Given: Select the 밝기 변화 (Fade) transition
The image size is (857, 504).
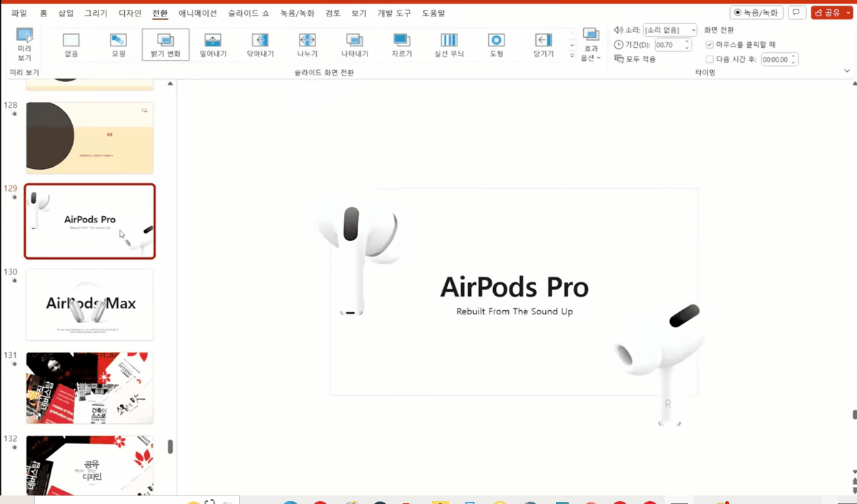Looking at the screenshot, I should (166, 45).
